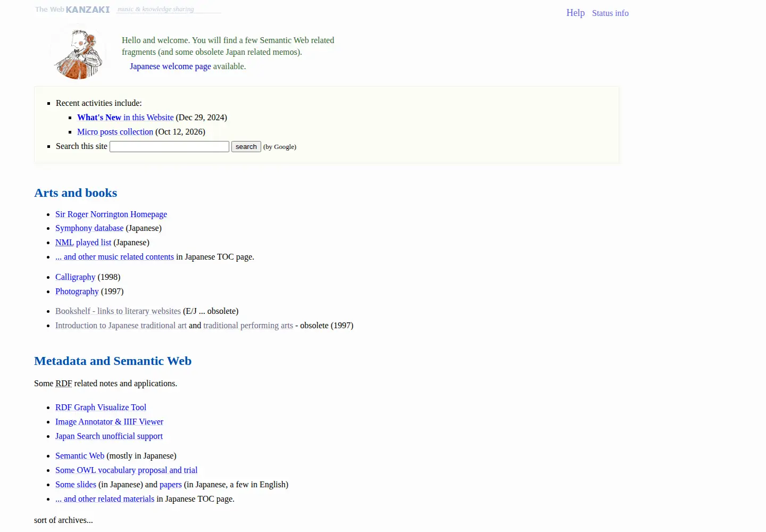Click the 'music & knowledge sharing' tagline

tap(156, 9)
